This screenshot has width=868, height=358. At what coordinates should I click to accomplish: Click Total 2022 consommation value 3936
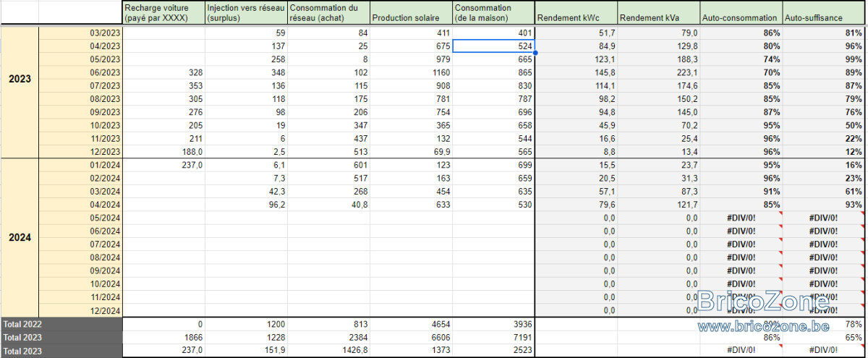click(x=493, y=323)
